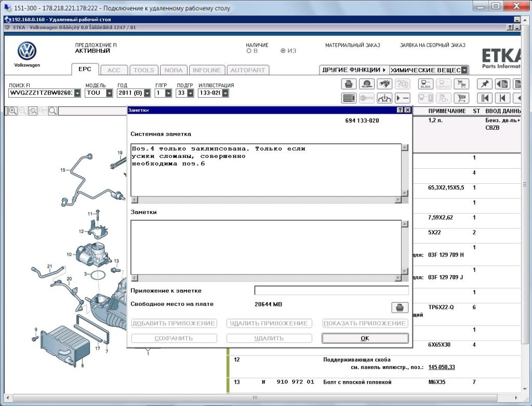
Task: Click right arrow of Заметки horizontal scrollbar
Action: point(398,278)
